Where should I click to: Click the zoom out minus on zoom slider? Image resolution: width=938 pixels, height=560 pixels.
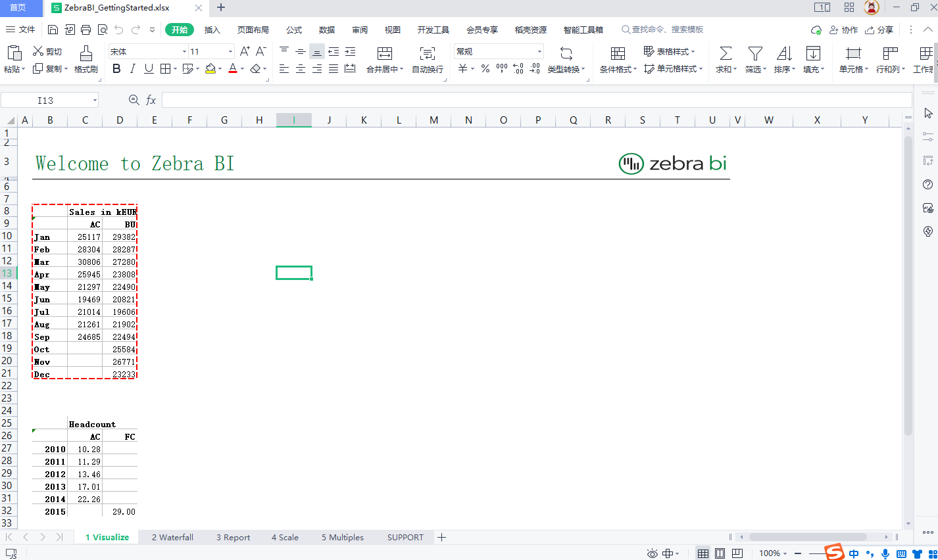click(x=798, y=553)
